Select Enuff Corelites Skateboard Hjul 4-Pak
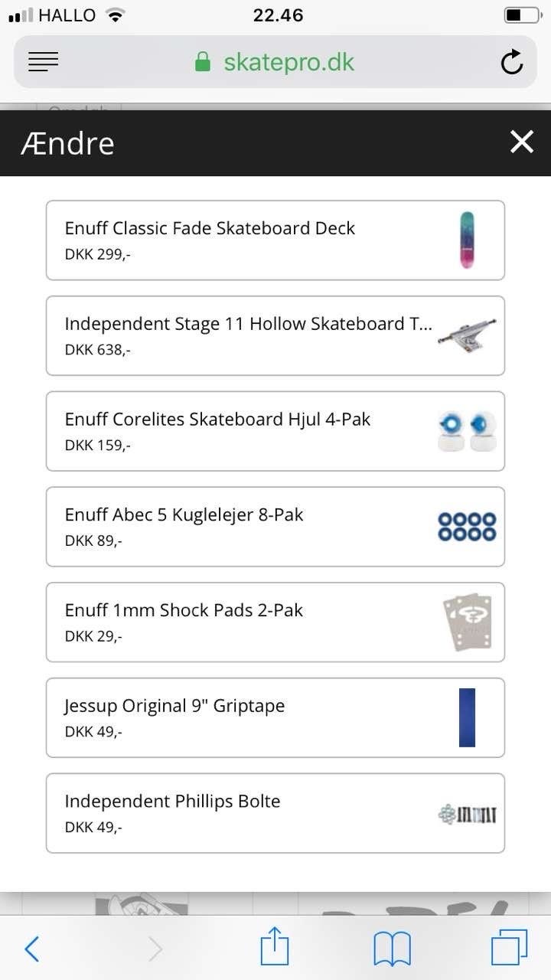This screenshot has width=551, height=980. (275, 431)
